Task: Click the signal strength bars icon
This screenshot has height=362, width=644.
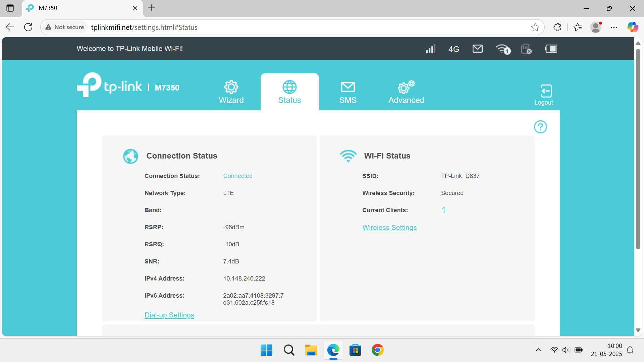Action: [430, 49]
